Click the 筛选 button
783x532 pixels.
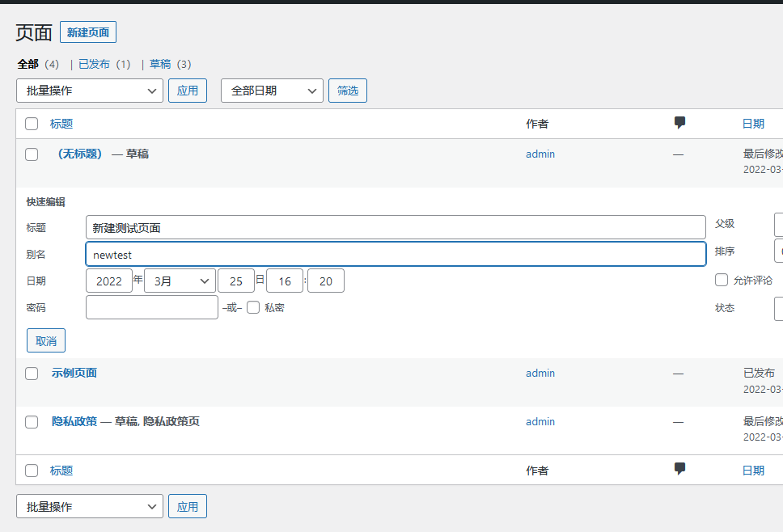pyautogui.click(x=347, y=91)
